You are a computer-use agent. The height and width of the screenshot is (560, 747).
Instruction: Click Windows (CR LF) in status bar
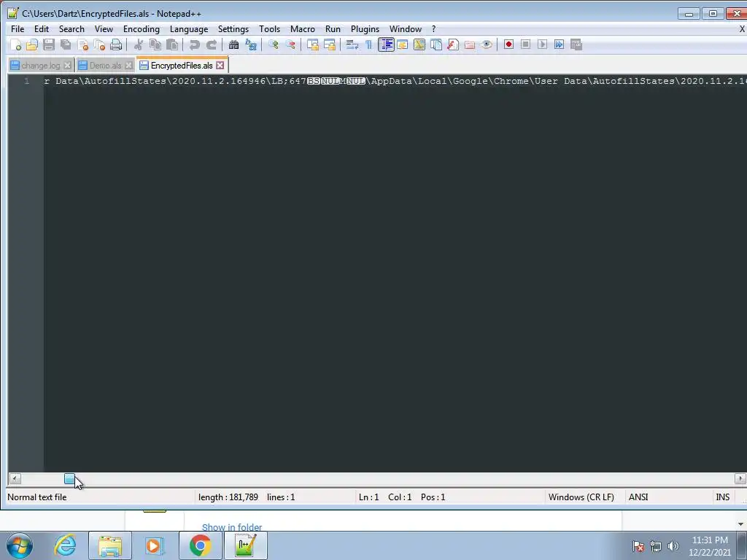[x=581, y=497]
